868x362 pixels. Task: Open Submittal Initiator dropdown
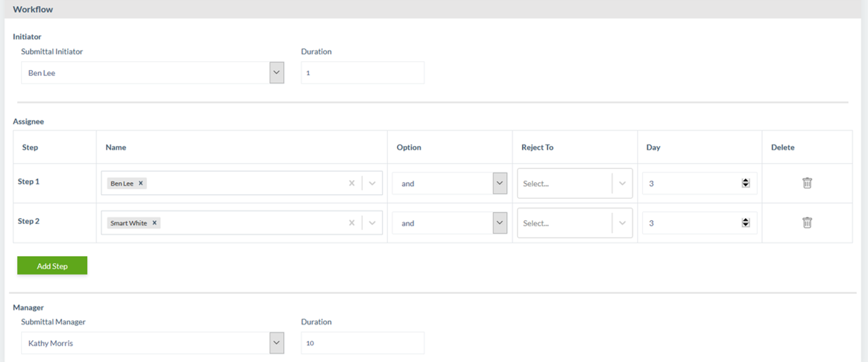pyautogui.click(x=276, y=73)
